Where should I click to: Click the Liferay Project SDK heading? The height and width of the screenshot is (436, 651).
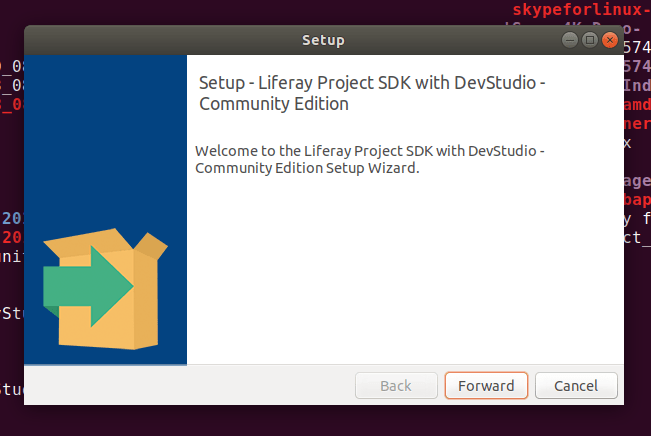coord(372,82)
